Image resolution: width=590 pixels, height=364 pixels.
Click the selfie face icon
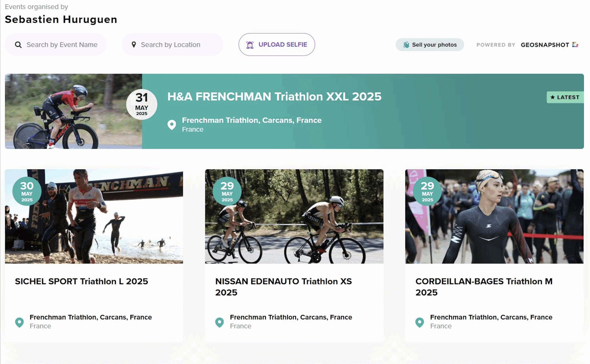[250, 45]
